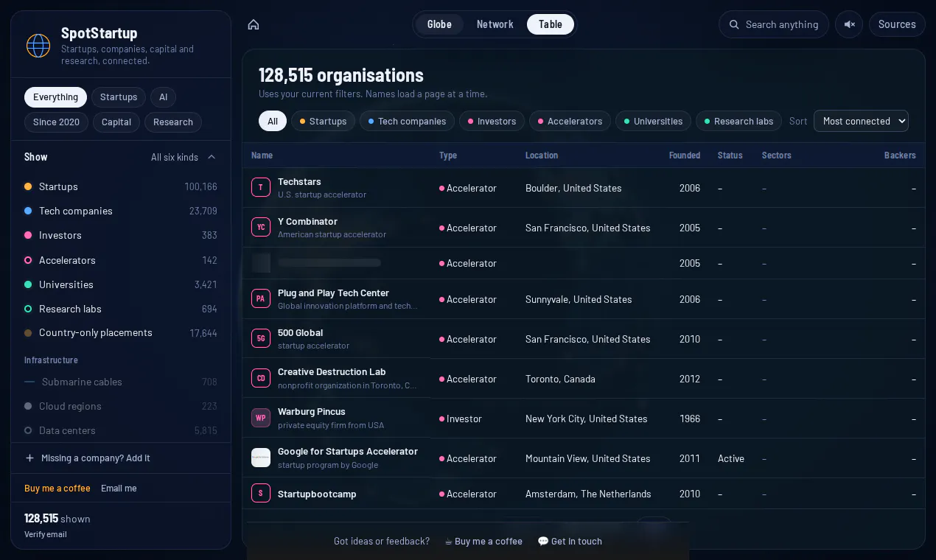Open the Startupbootcamp row name
This screenshot has width=936, height=560.
(317, 494)
